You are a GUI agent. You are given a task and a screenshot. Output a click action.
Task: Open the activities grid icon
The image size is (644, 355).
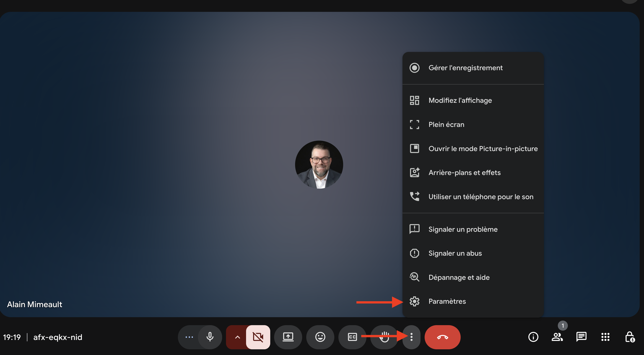pyautogui.click(x=605, y=337)
